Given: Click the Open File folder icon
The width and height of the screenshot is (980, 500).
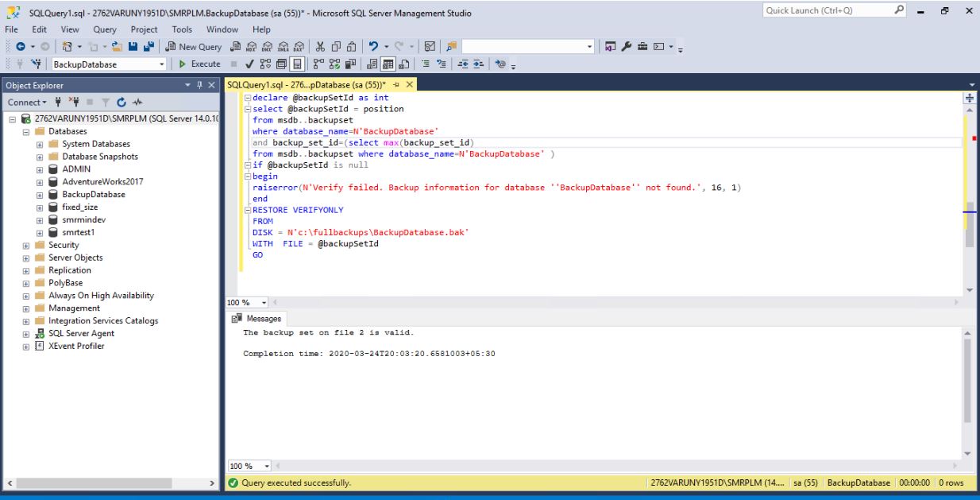Looking at the screenshot, I should [117, 47].
